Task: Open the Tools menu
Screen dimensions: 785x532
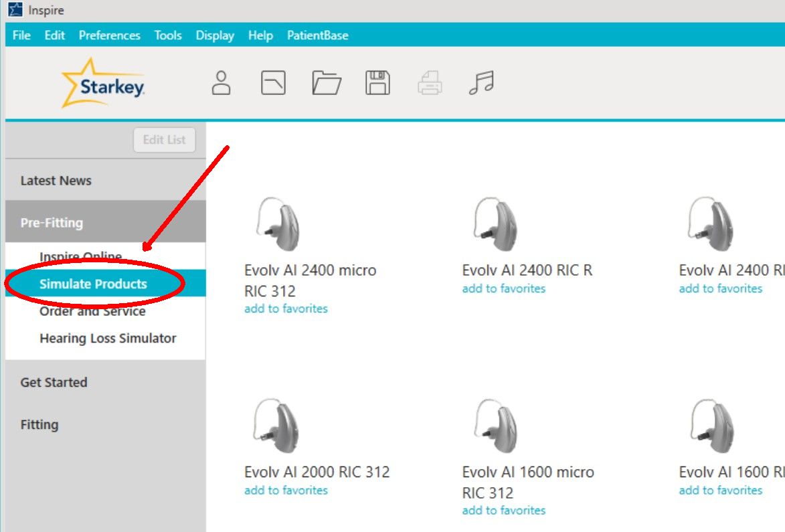Action: click(x=168, y=35)
